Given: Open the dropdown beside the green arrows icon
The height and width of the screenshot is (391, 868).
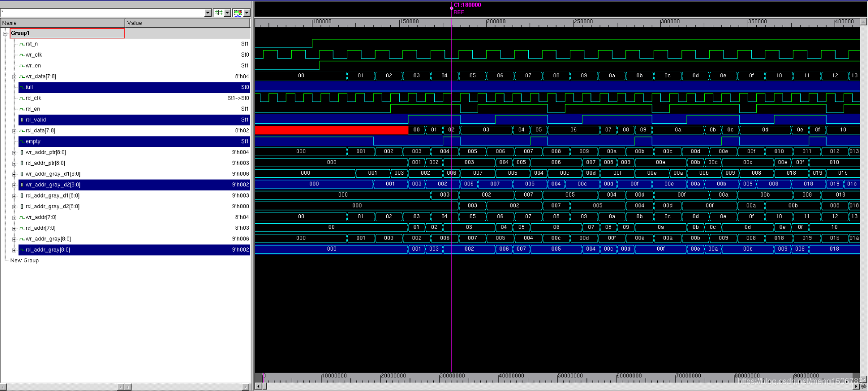Looking at the screenshot, I should (227, 13).
